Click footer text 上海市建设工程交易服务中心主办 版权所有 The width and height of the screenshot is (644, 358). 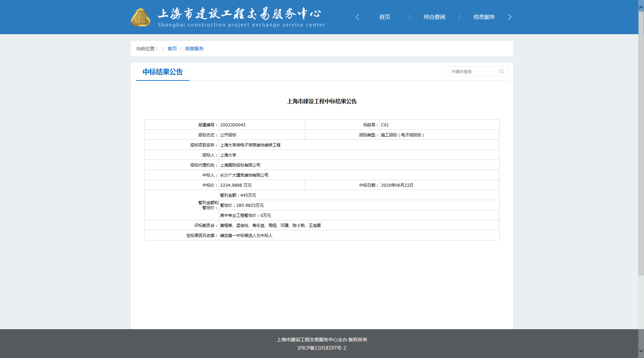(322, 340)
